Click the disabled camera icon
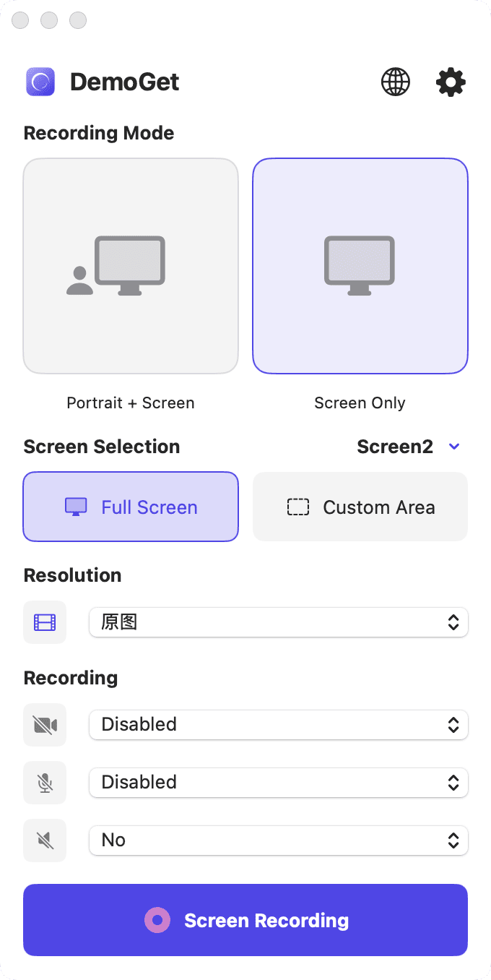 coord(45,725)
